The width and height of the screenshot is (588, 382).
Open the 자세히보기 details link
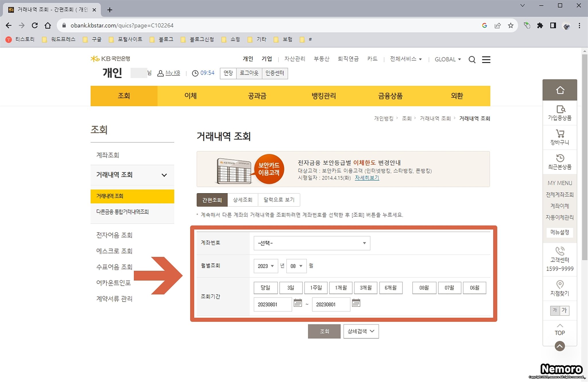(367, 178)
